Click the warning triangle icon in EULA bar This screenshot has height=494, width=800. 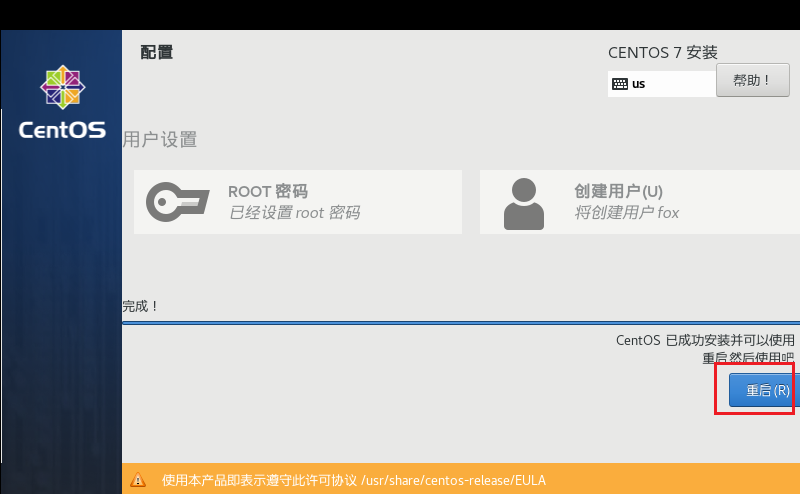[138, 480]
